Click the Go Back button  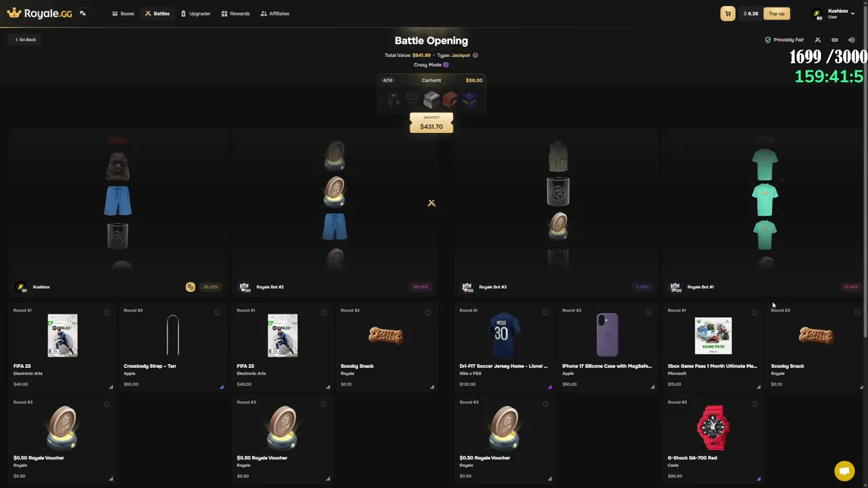tap(26, 39)
